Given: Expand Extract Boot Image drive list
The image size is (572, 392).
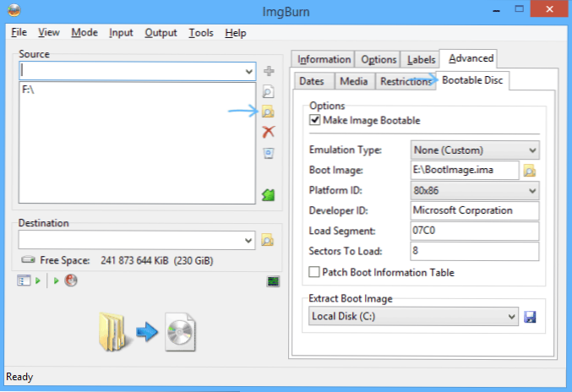Looking at the screenshot, I should [x=413, y=316].
